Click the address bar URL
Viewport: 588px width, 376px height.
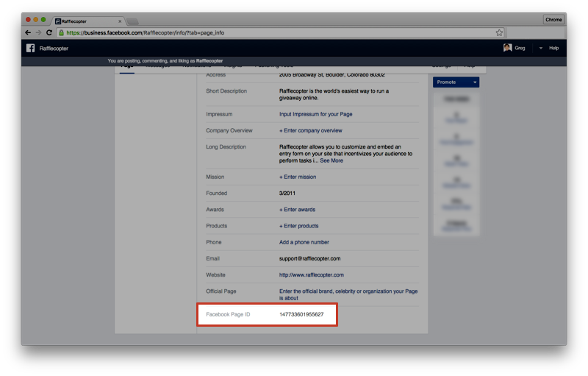[145, 32]
